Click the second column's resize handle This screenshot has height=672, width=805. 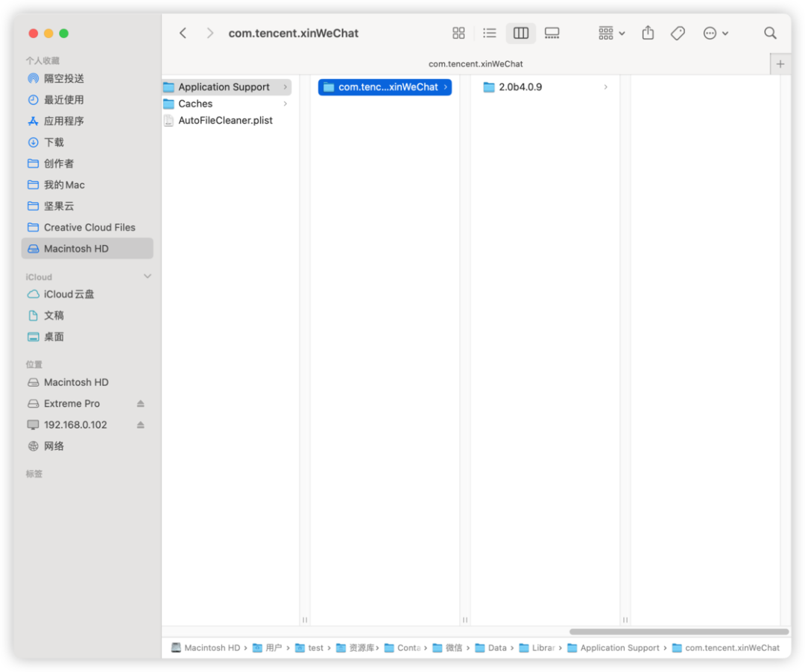[465, 620]
